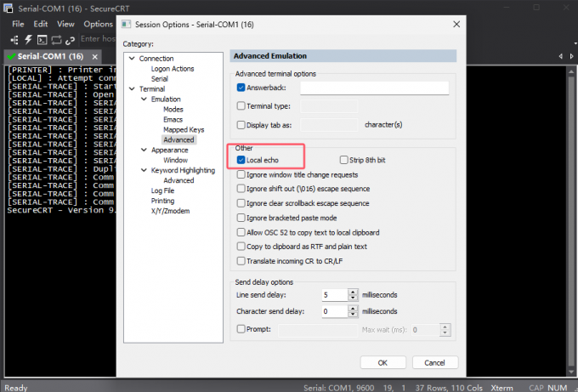Check Ignore shift out escape sequence

point(241,189)
